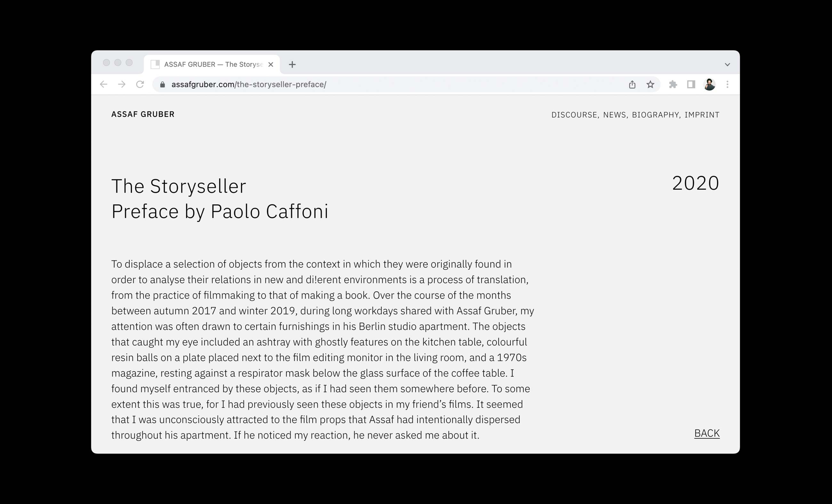Select the ASSAF GRUBER — The Storyseller tab
Viewport: 832px width, 504px height.
tap(212, 64)
